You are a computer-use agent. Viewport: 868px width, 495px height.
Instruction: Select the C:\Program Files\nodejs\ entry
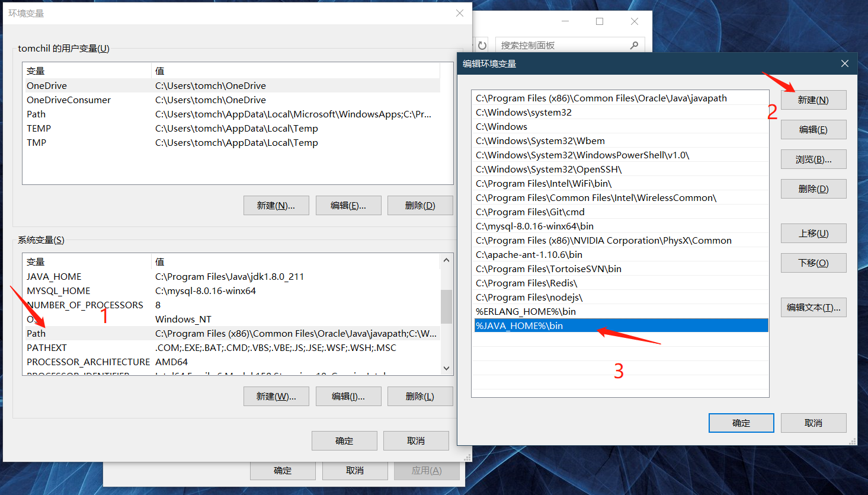[x=620, y=298]
